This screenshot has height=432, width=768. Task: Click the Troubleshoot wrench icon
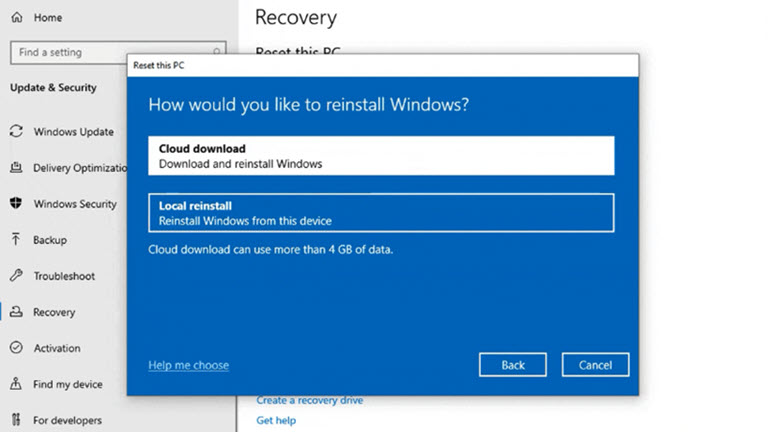click(16, 275)
